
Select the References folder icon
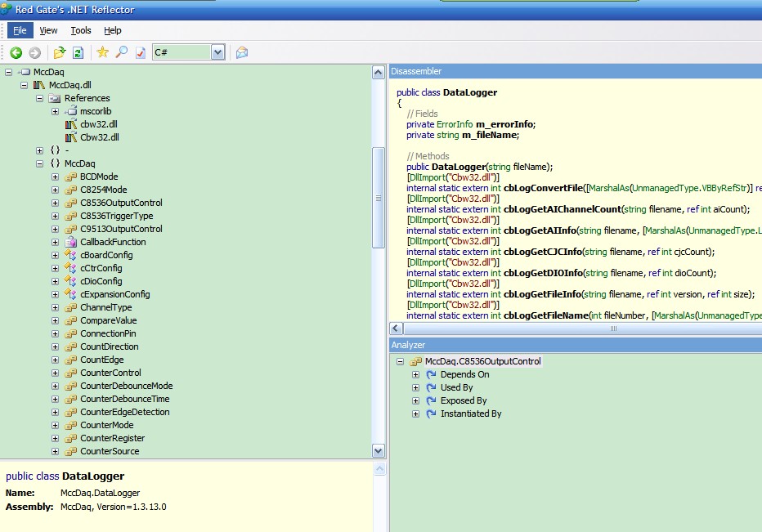(x=55, y=98)
